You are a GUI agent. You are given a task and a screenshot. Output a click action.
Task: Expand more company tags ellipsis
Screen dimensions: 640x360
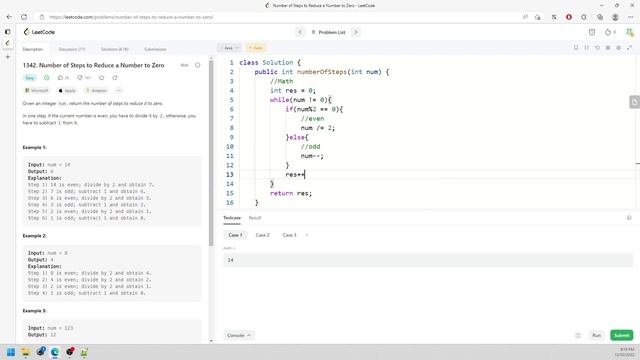pyautogui.click(x=119, y=91)
